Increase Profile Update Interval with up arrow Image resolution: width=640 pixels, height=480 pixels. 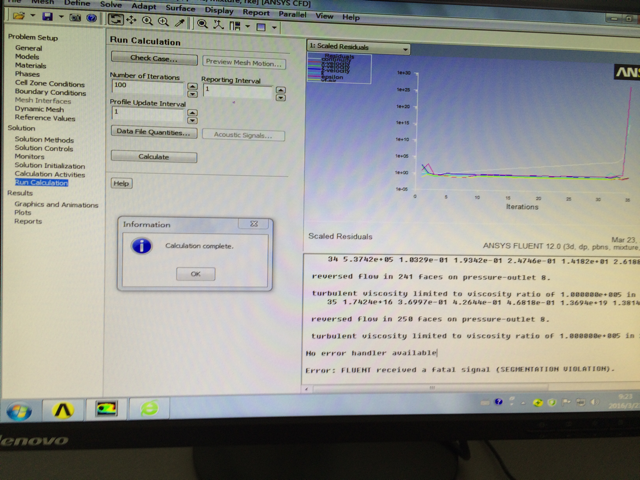pos(192,112)
